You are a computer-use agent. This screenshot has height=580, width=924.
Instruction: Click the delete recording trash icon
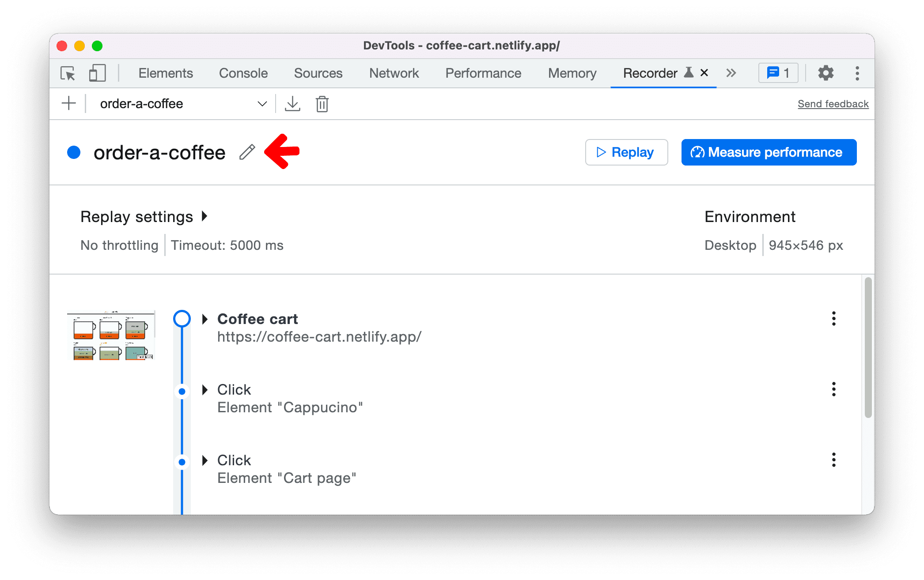322,104
